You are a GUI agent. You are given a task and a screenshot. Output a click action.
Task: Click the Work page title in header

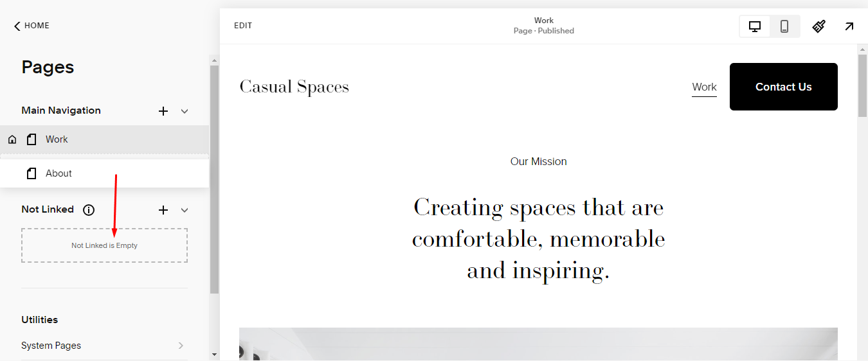tap(544, 21)
